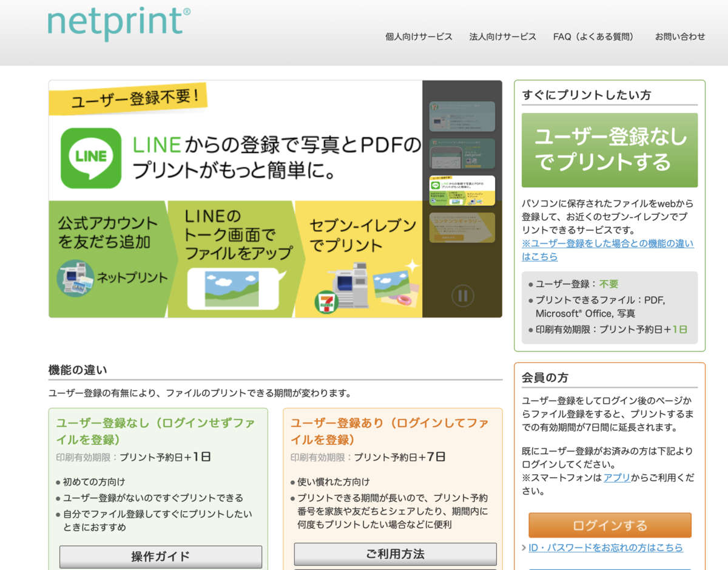Select the コンテンツギャラリー slideshow thumbnail
This screenshot has width=728, height=570.
coord(462,228)
